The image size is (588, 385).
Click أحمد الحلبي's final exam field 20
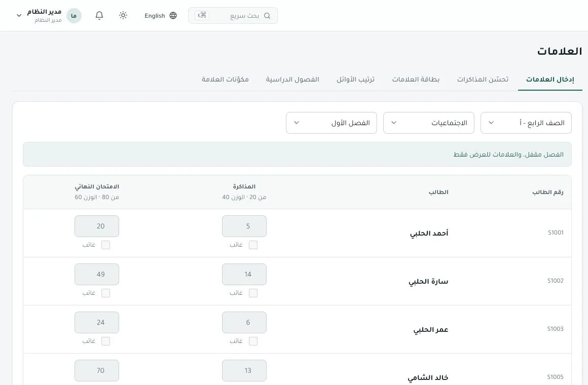tap(97, 226)
